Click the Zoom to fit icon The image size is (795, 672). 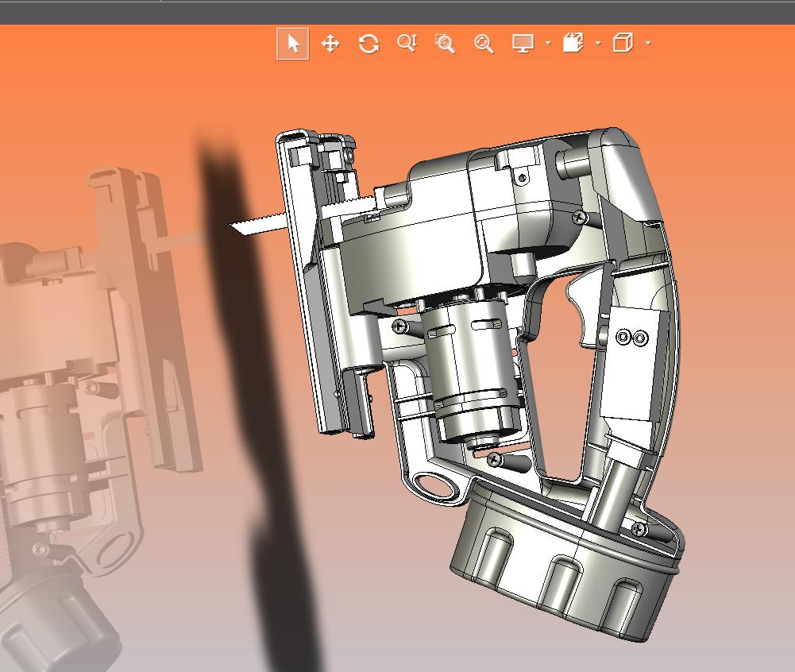[484, 44]
